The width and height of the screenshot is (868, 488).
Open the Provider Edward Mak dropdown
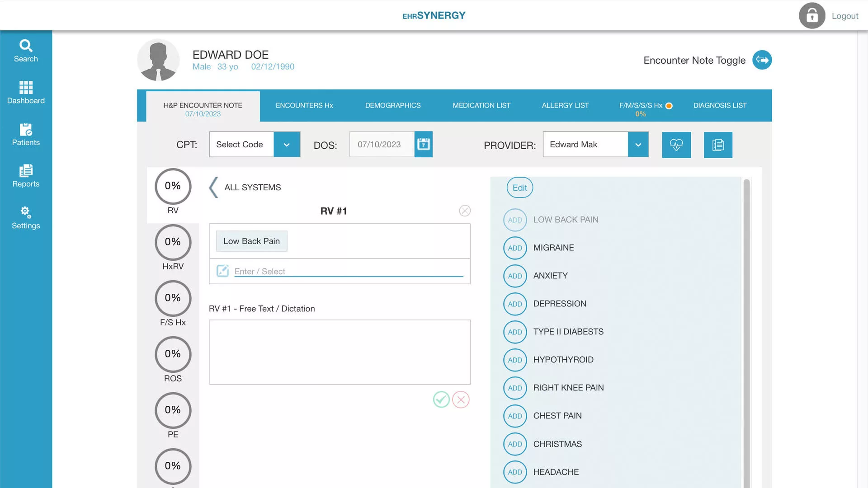638,145
